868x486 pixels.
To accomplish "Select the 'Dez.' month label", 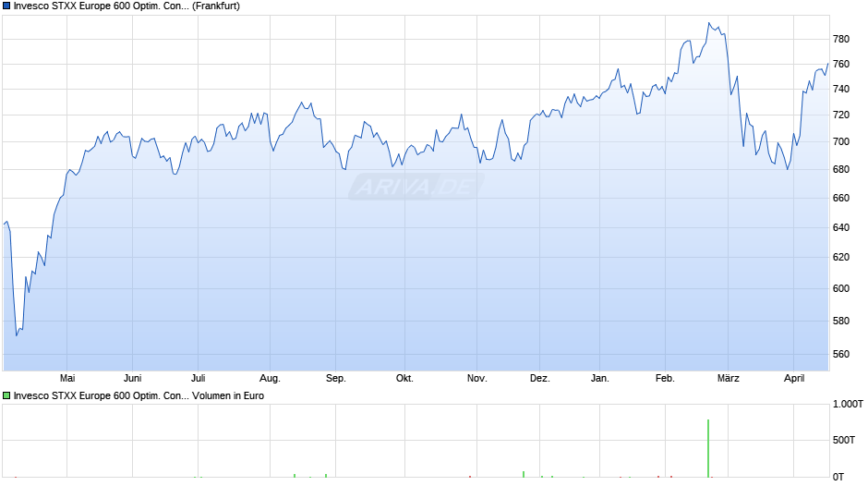I will (x=540, y=378).
